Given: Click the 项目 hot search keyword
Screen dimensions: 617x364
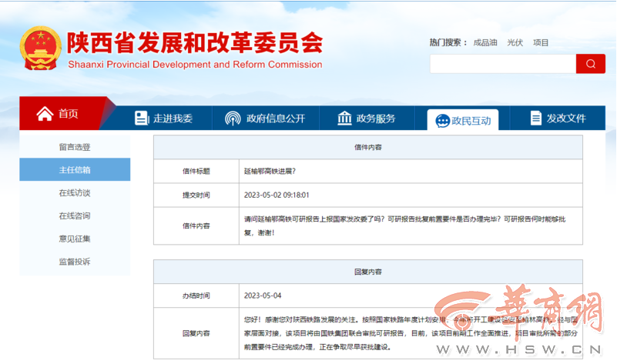Looking at the screenshot, I should coord(541,42).
